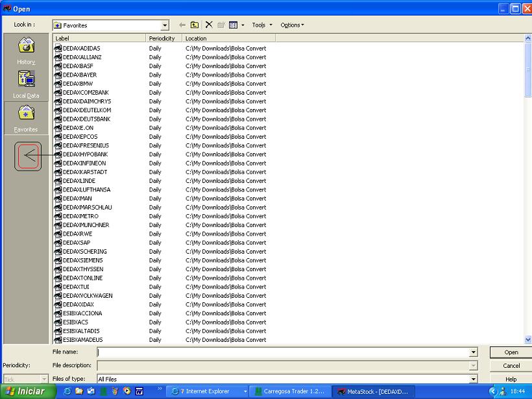Image resolution: width=532 pixels, height=399 pixels.
Task: Switch to Internet Explorer taskbar group
Action: pyautogui.click(x=208, y=391)
